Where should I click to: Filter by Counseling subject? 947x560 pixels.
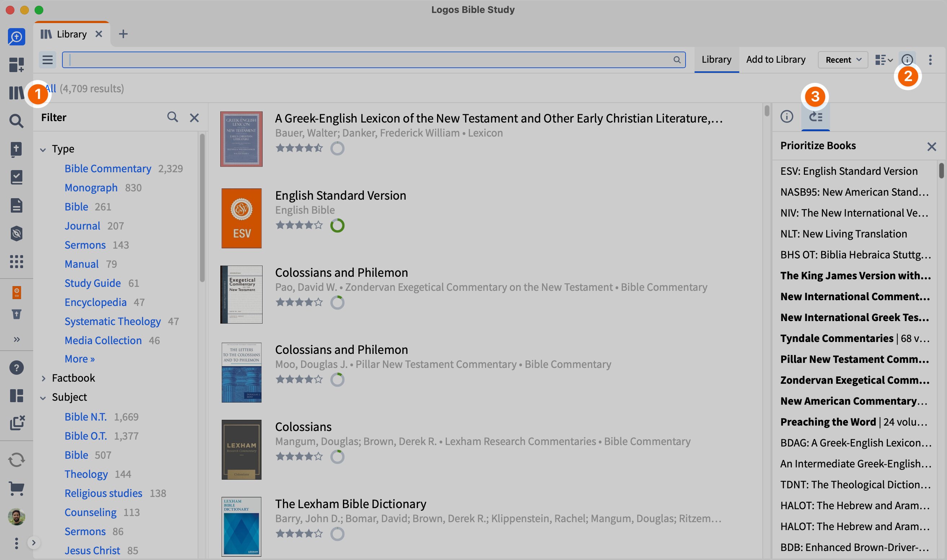[x=91, y=512]
